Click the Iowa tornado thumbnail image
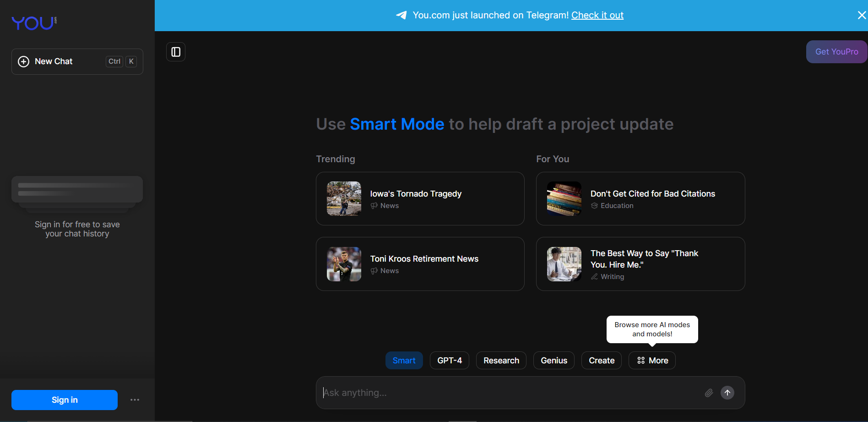This screenshot has height=422, width=868. (x=344, y=198)
